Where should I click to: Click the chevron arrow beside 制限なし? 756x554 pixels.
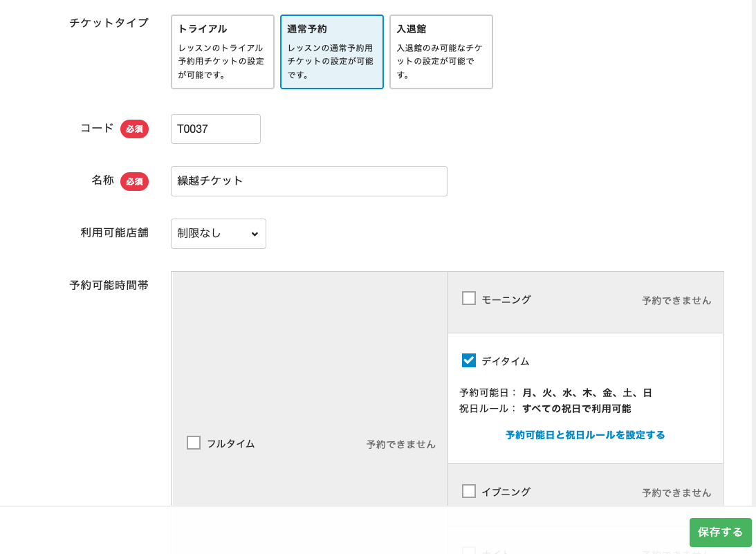click(x=255, y=234)
